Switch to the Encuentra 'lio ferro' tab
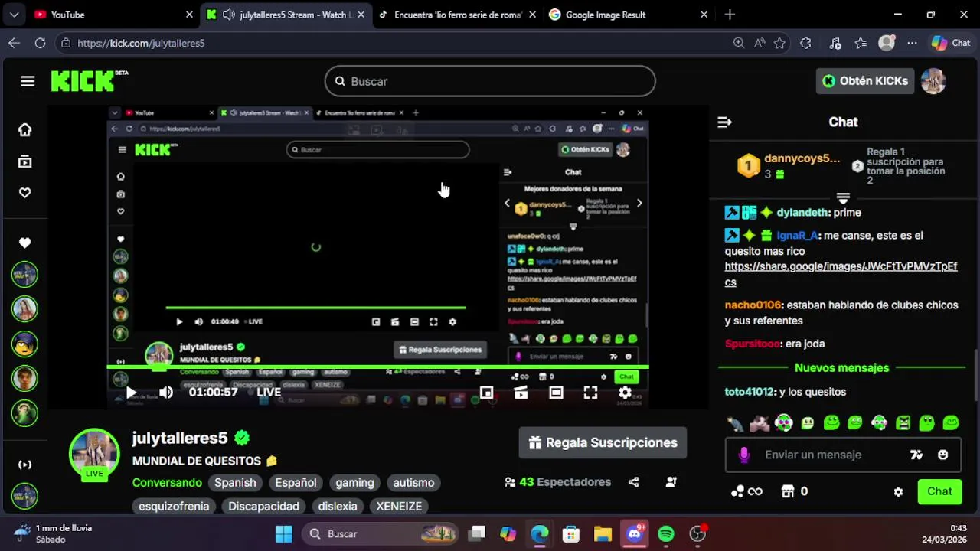The image size is (980, 551). (x=457, y=15)
